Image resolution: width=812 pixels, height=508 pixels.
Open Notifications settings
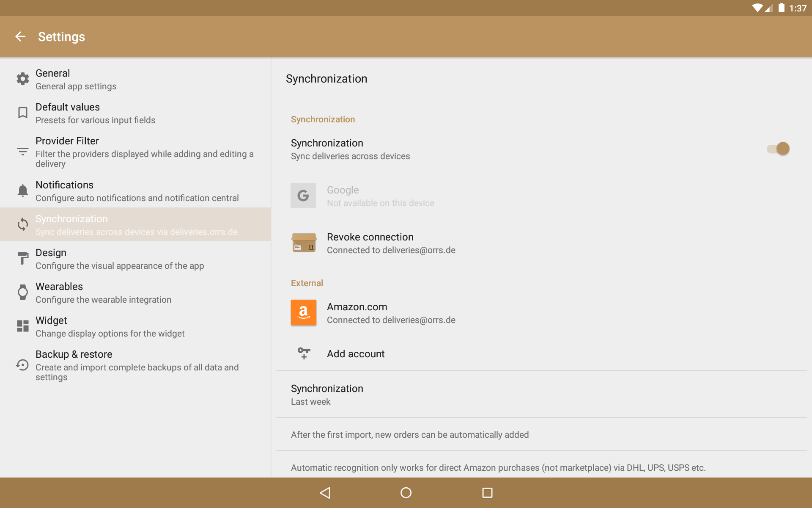(x=135, y=191)
